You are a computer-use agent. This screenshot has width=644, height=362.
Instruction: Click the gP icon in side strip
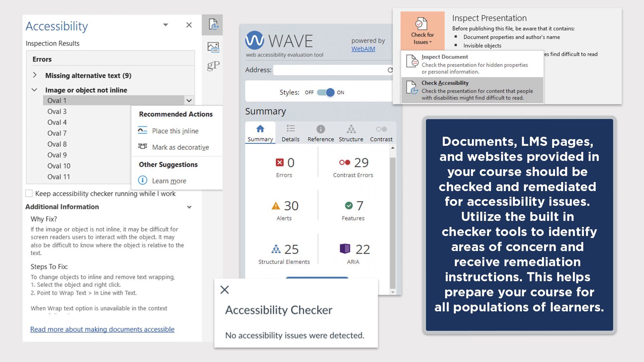213,65
